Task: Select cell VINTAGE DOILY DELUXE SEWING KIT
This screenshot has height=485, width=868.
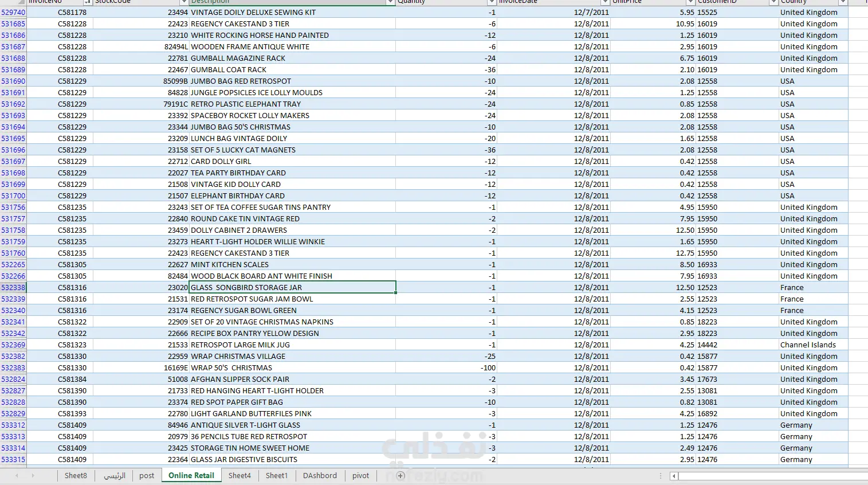Action: 292,12
